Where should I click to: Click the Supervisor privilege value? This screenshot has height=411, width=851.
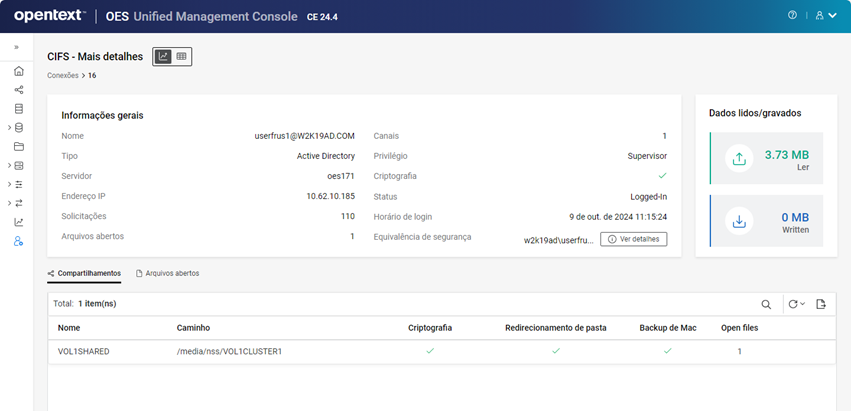point(647,156)
